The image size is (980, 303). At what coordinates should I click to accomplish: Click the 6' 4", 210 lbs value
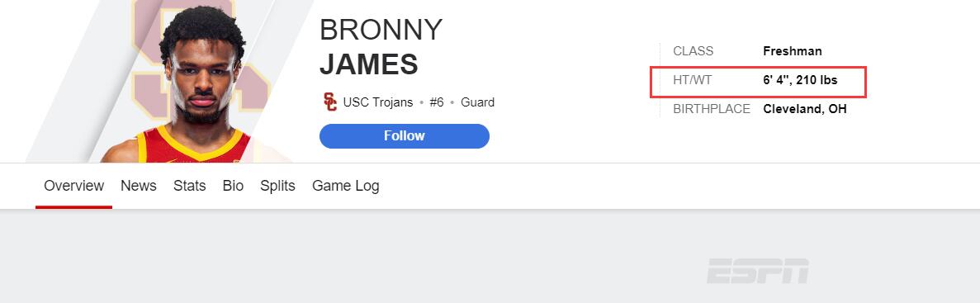pyautogui.click(x=800, y=80)
